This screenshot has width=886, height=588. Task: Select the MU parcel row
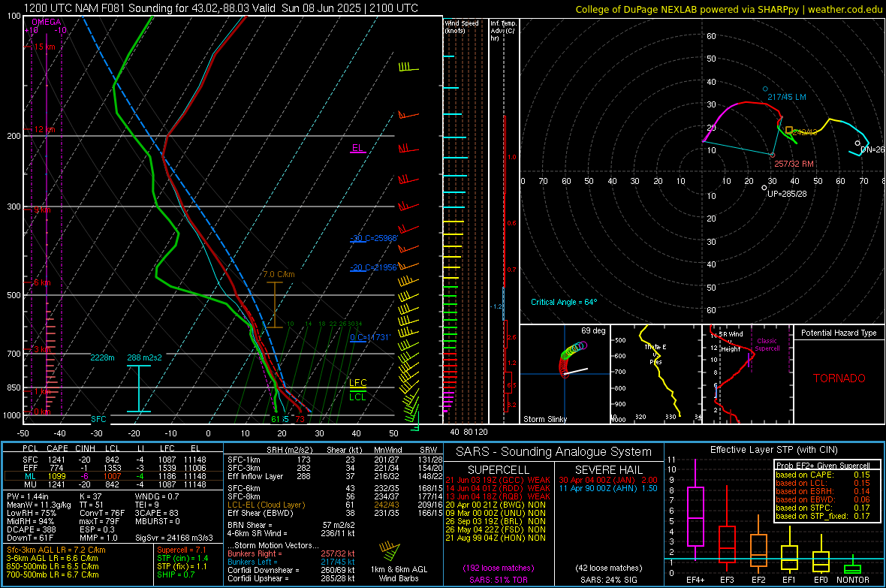[x=113, y=484]
